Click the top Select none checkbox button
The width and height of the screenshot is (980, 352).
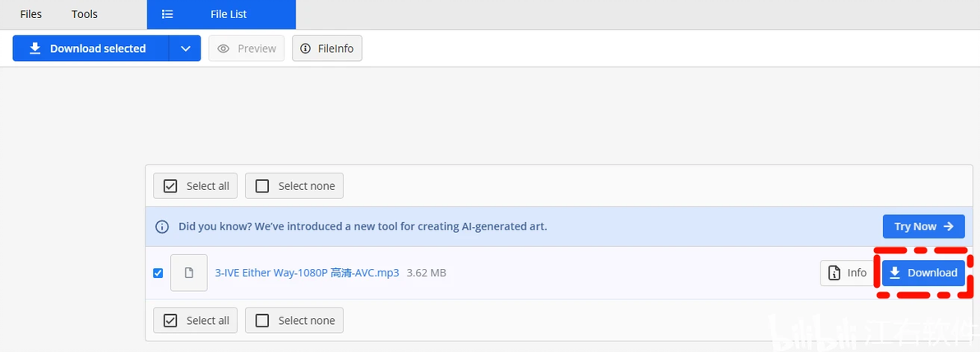(x=294, y=186)
